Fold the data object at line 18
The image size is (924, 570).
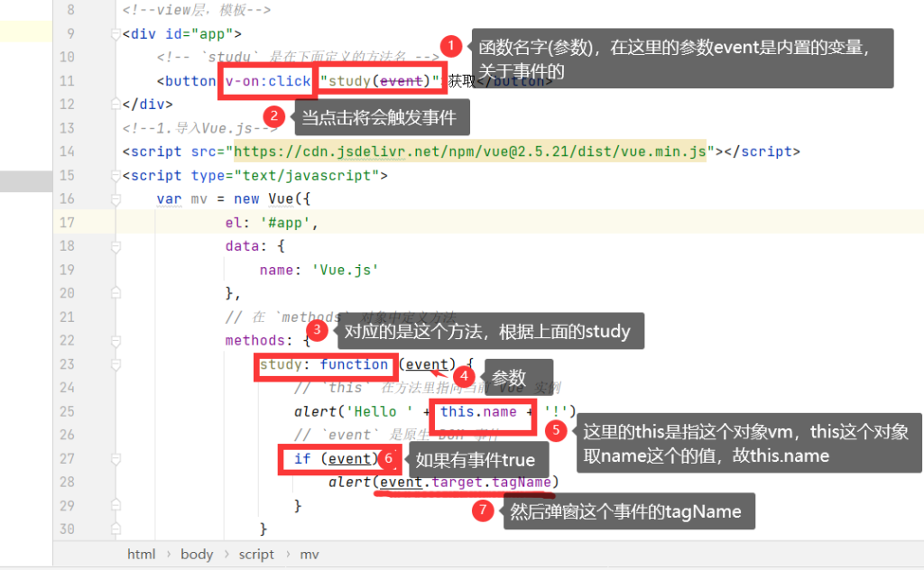pos(115,245)
